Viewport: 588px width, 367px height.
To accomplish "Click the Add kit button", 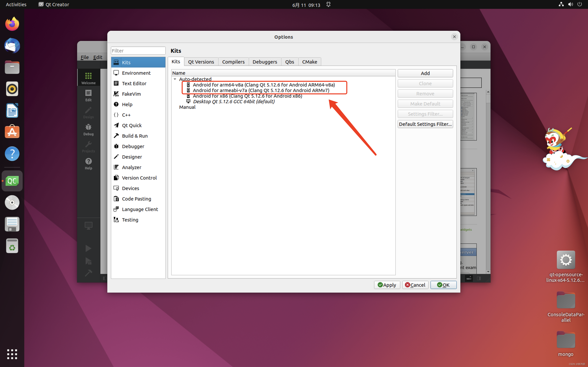I will pyautogui.click(x=425, y=73).
